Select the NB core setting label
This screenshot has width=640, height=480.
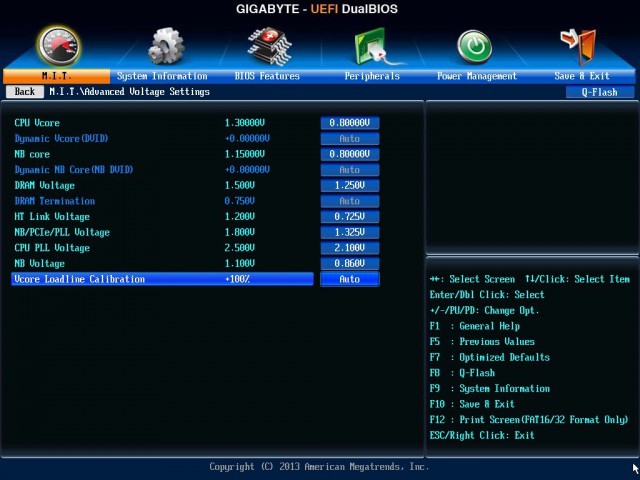(x=32, y=154)
